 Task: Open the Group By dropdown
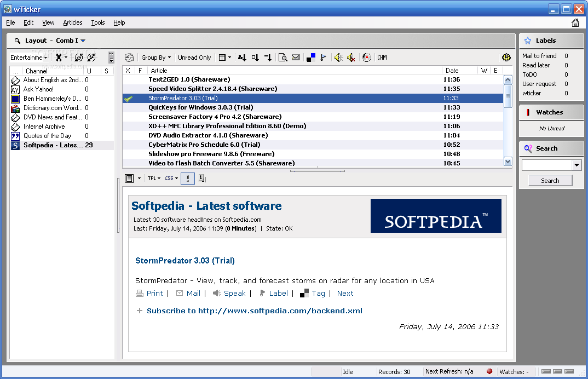point(156,58)
